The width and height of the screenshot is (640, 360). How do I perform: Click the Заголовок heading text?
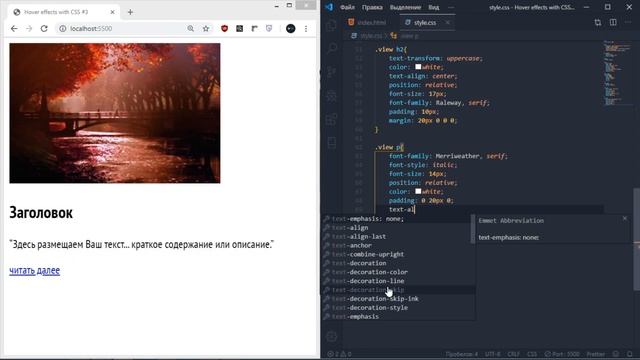click(x=41, y=213)
